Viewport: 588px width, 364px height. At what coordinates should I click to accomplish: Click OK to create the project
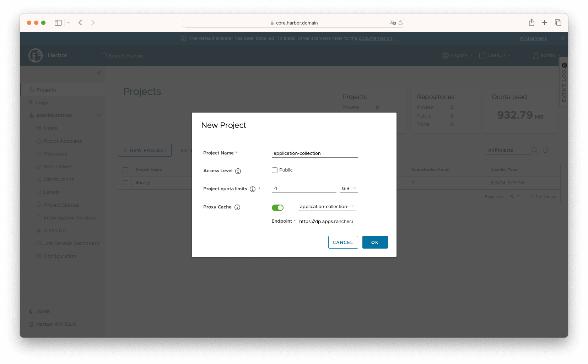375,242
